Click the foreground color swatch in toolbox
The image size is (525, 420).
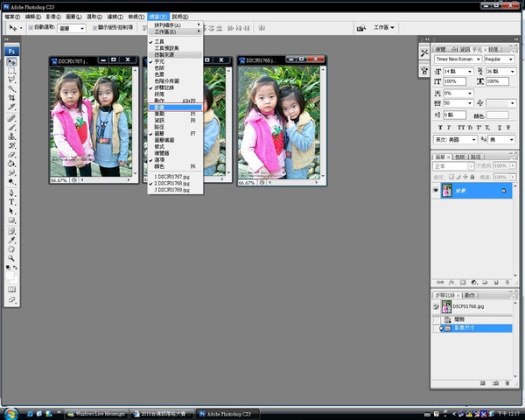[x=10, y=276]
